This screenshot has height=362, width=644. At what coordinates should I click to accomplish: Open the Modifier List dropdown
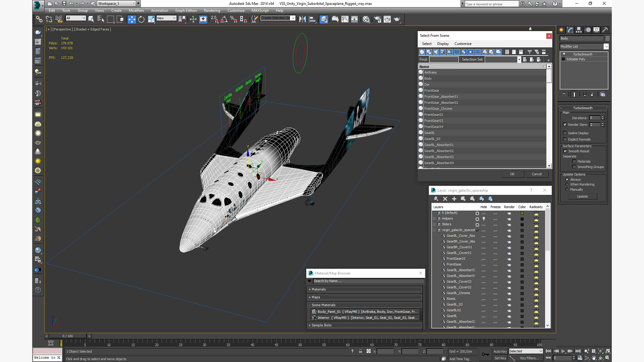[606, 47]
